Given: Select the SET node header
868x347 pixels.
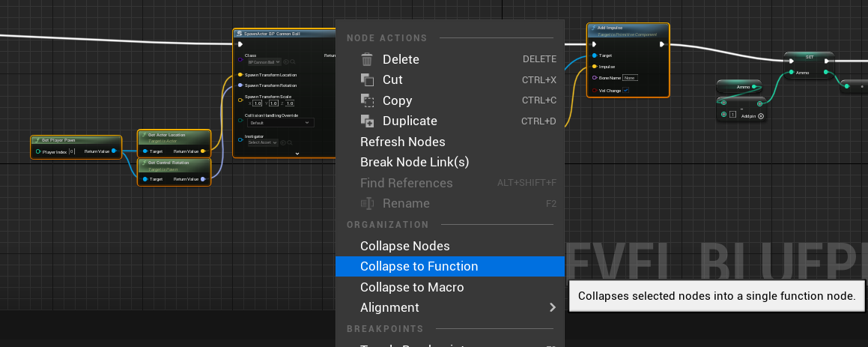Looking at the screenshot, I should point(809,56).
